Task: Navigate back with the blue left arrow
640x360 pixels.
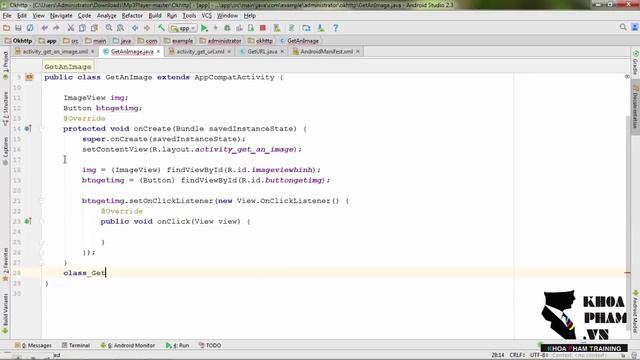Action: click(x=135, y=28)
